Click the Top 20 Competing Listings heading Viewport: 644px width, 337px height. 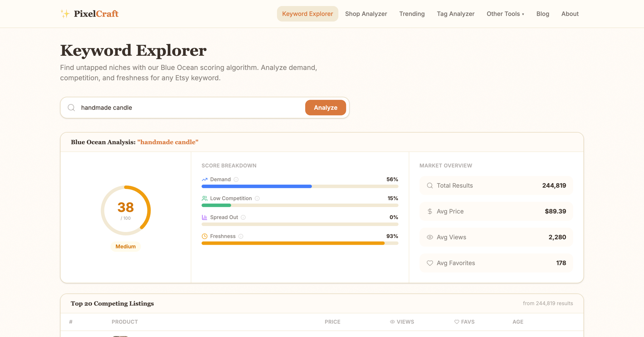112,303
